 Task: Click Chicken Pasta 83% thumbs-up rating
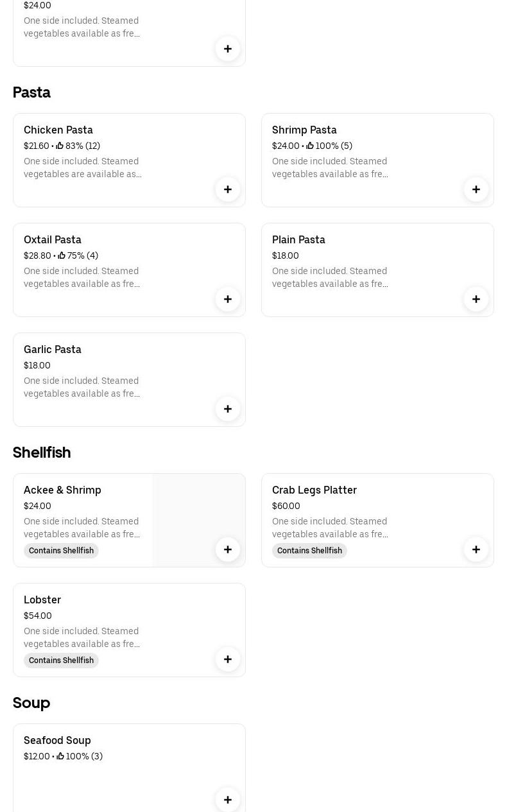78,146
